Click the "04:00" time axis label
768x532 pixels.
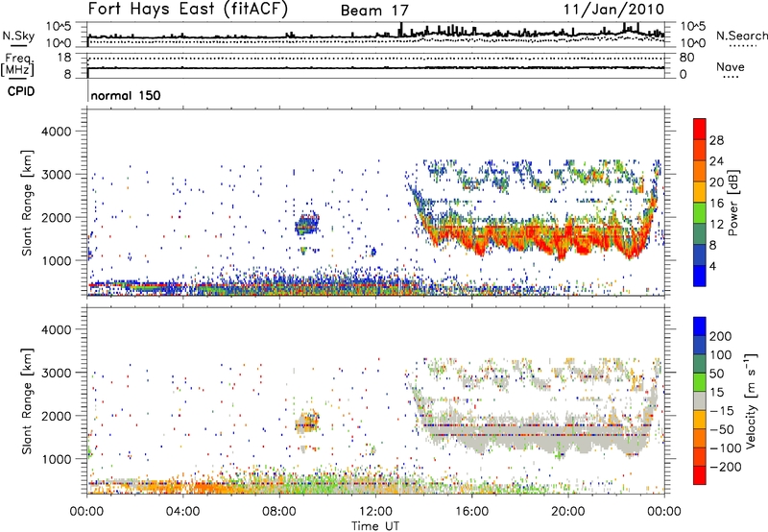(182, 512)
